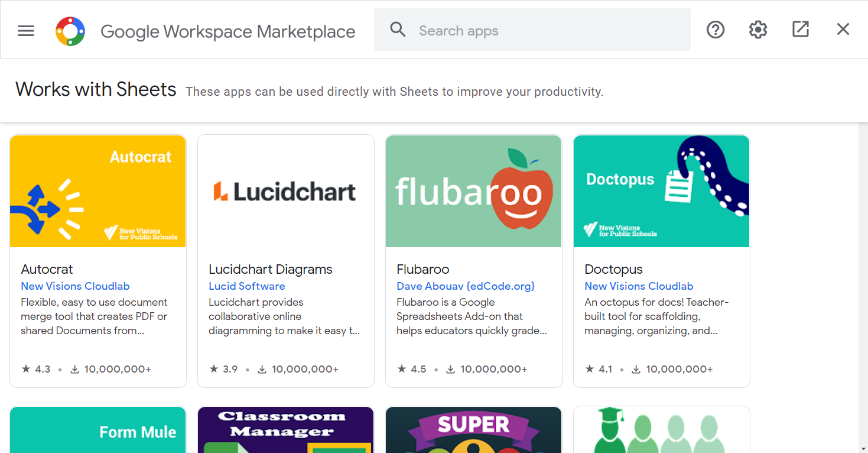Click the vertical scrollbar track
The width and height of the screenshot is (868, 453).
863,284
